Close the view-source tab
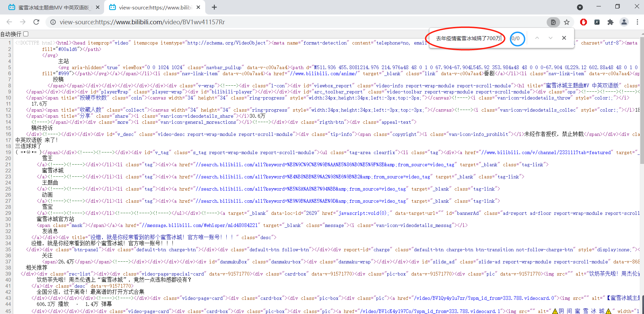Screen dimensions: 644x314 click(198, 7)
